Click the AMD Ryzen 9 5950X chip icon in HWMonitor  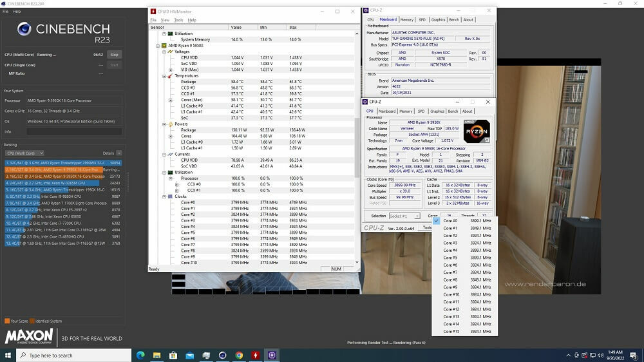point(164,46)
